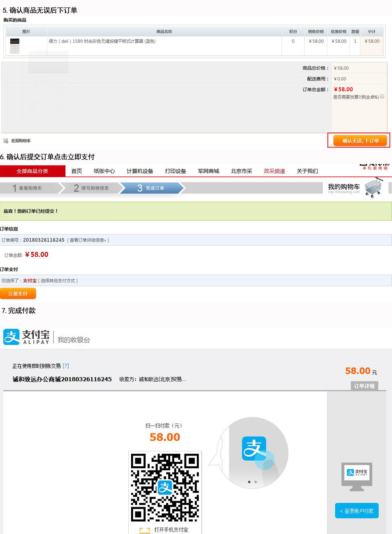The width and height of the screenshot is (392, 534).
Task: Click the calculator product thumbnail image
Action: tap(15, 46)
